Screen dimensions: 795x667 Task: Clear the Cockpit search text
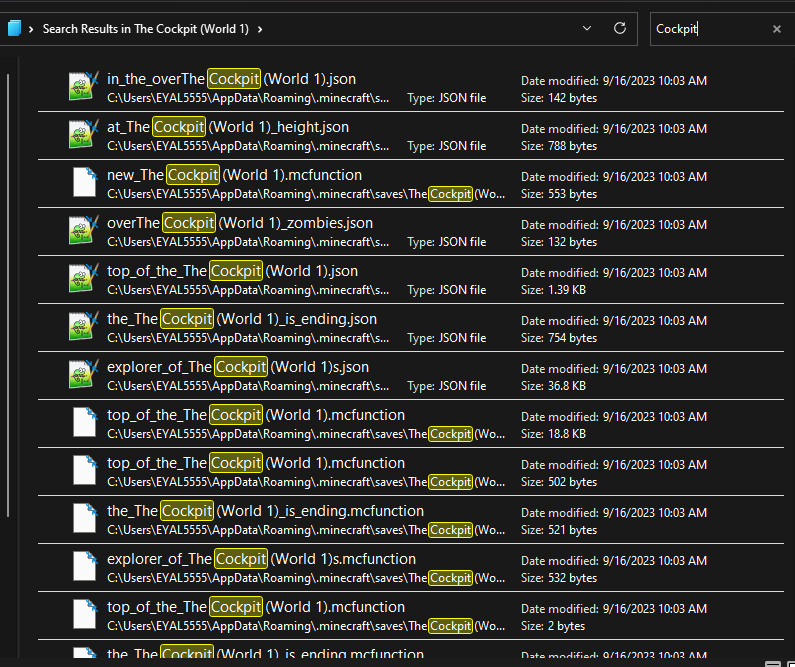click(776, 29)
